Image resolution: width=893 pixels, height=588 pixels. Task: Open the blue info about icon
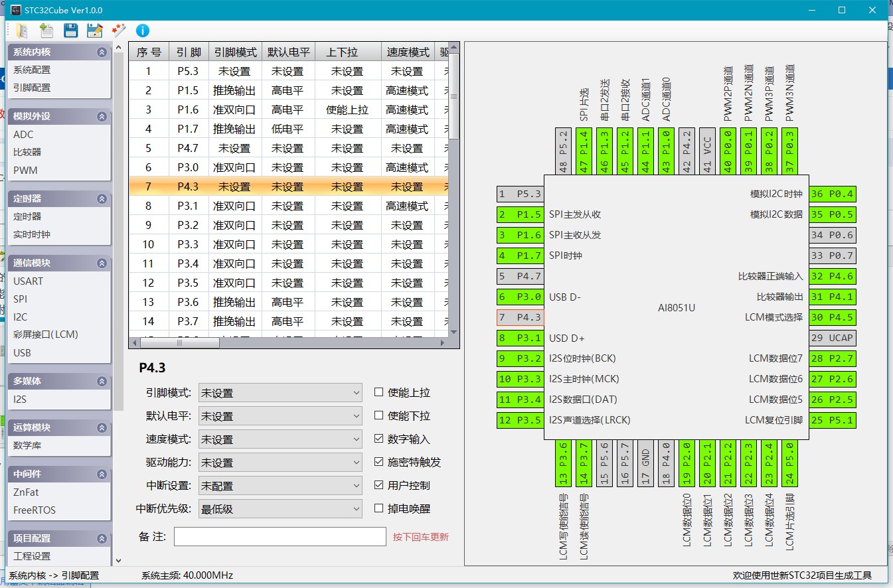[143, 30]
